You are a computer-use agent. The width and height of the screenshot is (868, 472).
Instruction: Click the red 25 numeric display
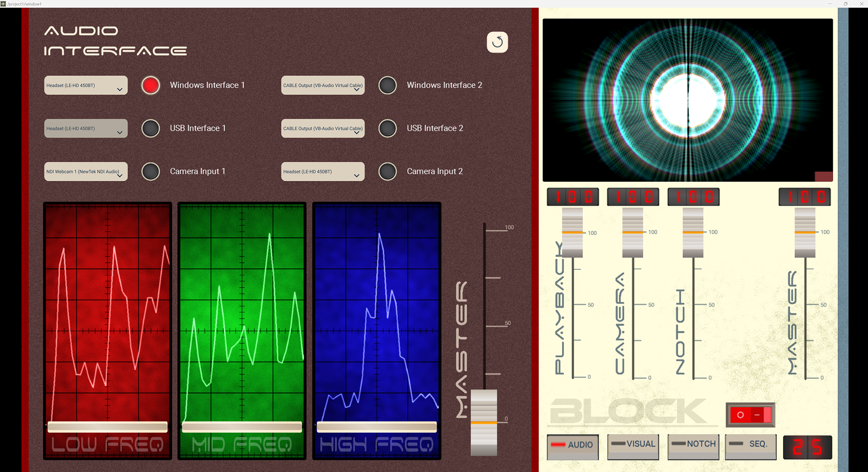(807, 447)
